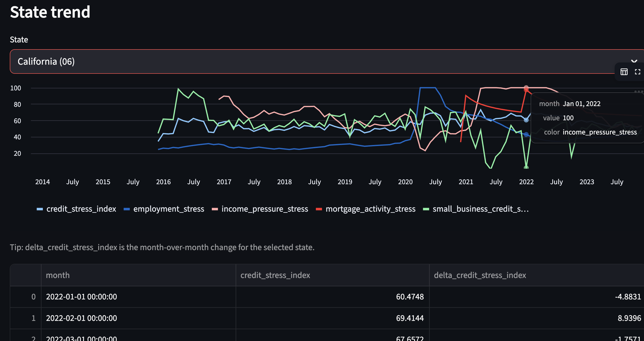The width and height of the screenshot is (644, 341).
Task: Click the income_pressure_stress legend color marker
Action: pyautogui.click(x=215, y=209)
